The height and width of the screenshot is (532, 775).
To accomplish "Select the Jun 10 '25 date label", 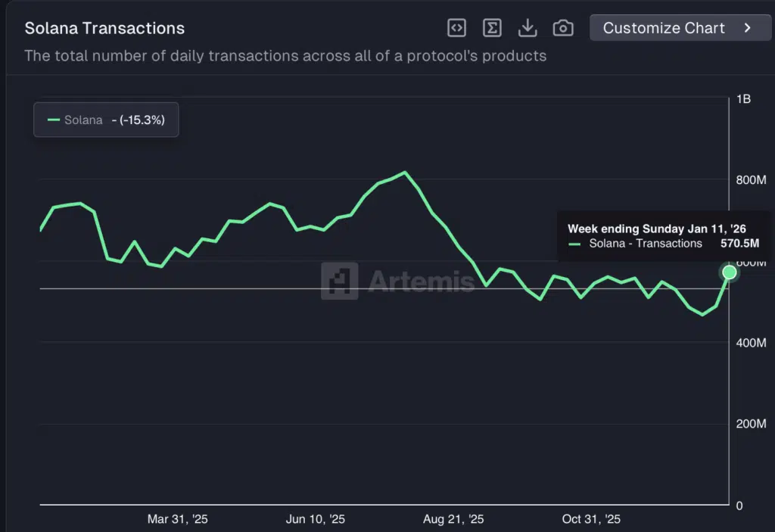I will click(316, 519).
